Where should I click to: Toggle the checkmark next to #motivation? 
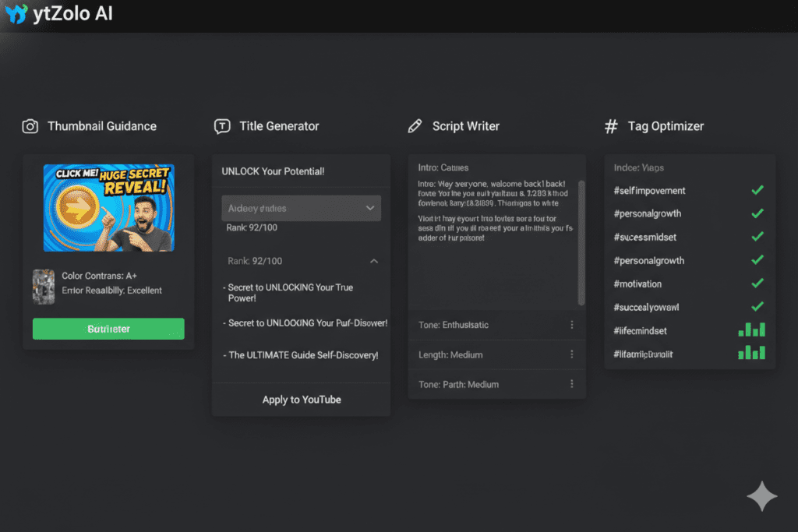click(x=757, y=284)
